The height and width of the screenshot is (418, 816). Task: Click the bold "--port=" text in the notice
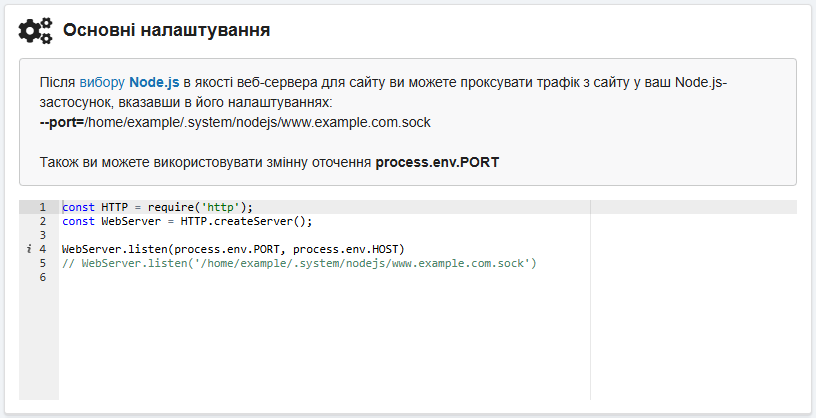coord(61,122)
